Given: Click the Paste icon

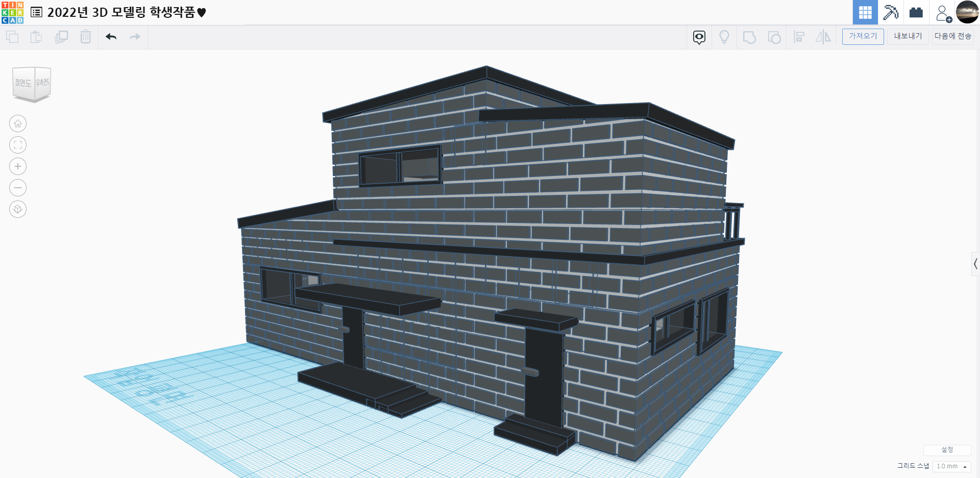Looking at the screenshot, I should (x=36, y=37).
